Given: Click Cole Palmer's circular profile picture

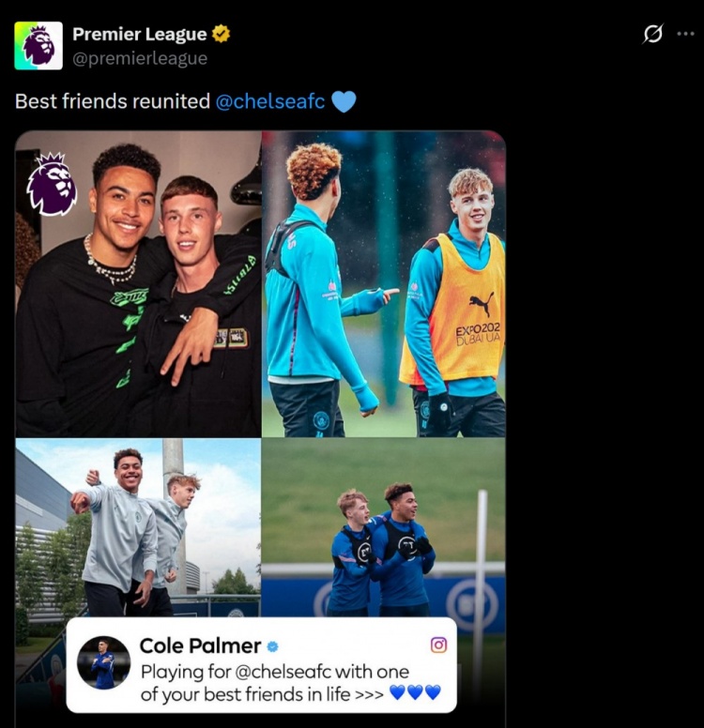Looking at the screenshot, I should coord(103,662).
